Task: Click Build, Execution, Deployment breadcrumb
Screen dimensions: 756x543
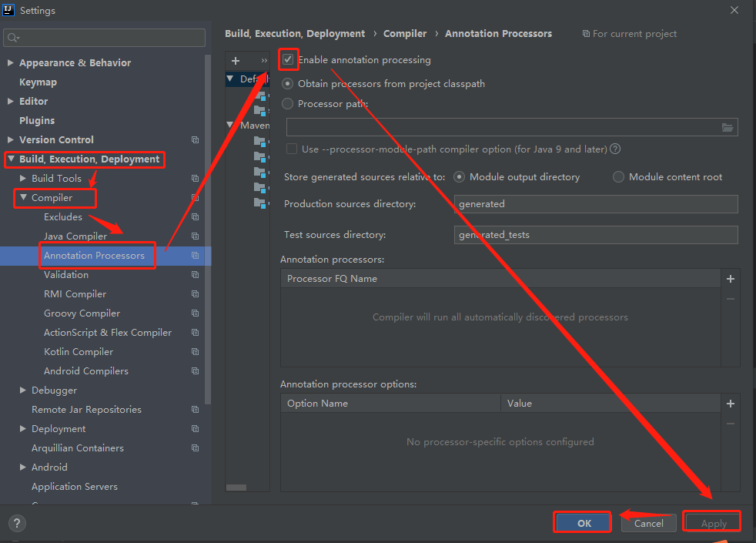Action: pos(295,34)
